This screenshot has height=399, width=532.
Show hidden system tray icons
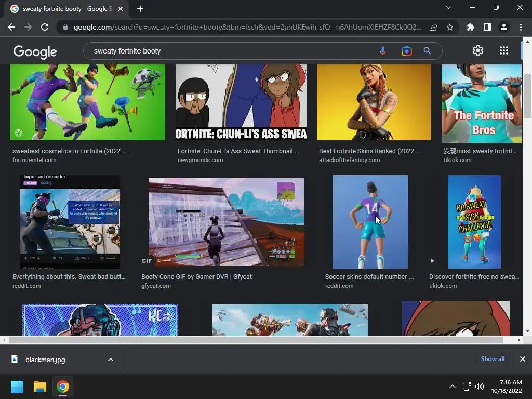point(453,387)
